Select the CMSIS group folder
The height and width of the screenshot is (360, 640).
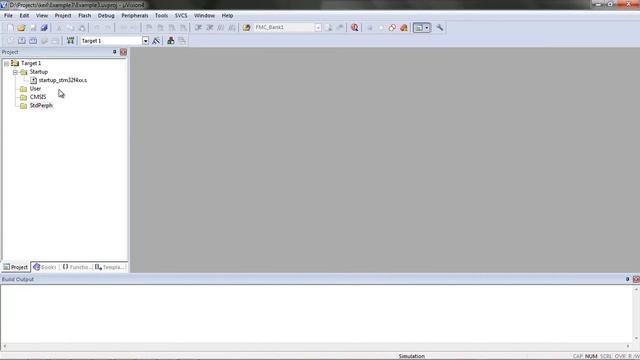[x=38, y=97]
